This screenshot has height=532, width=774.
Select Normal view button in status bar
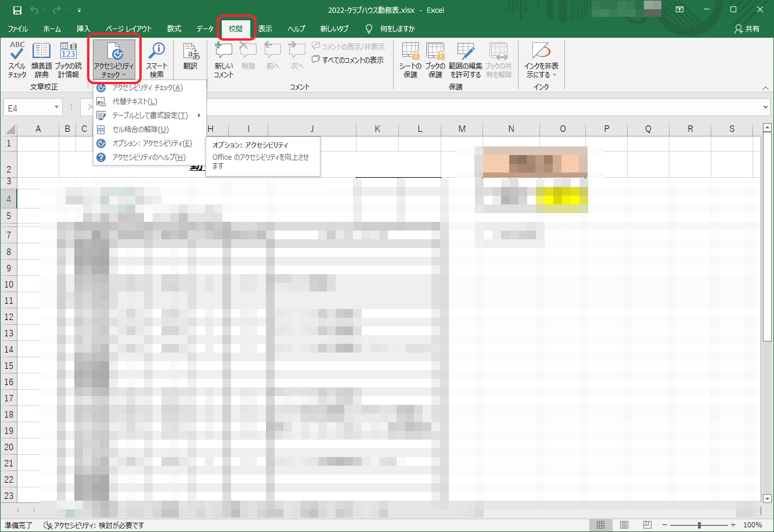(x=601, y=525)
